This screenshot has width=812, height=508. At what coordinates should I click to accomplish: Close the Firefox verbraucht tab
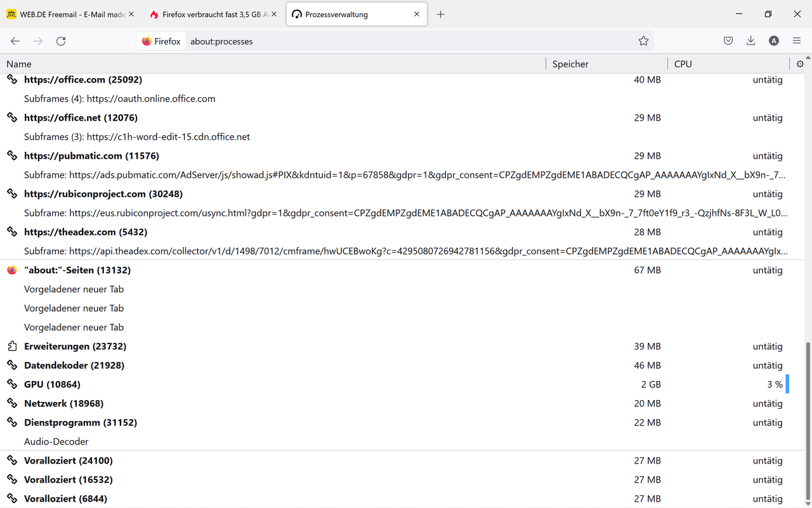[x=275, y=15]
